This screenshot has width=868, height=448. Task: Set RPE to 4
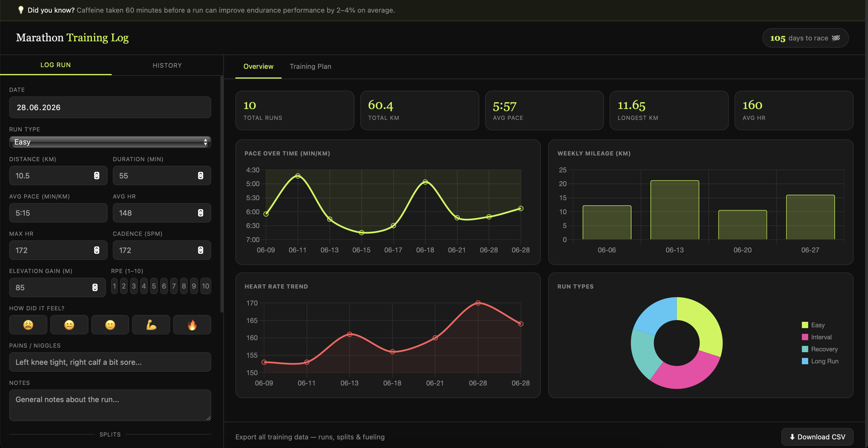144,286
